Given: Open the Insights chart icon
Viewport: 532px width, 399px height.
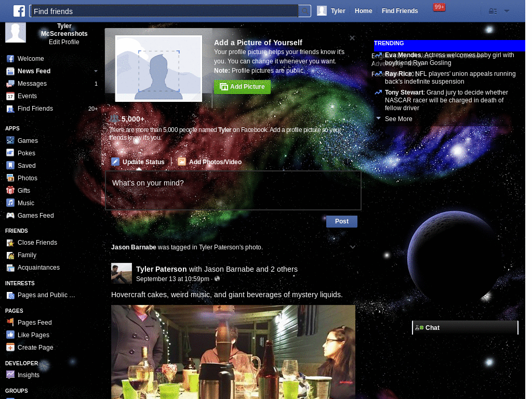Looking at the screenshot, I should (x=10, y=375).
